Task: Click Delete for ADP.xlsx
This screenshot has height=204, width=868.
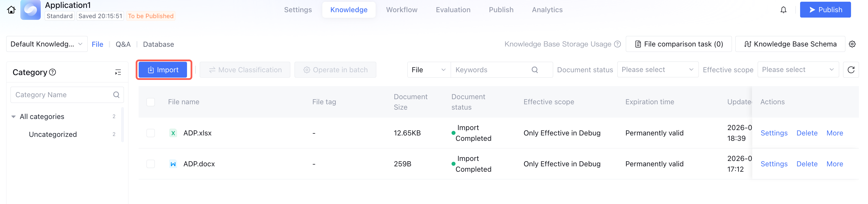Action: [x=807, y=133]
